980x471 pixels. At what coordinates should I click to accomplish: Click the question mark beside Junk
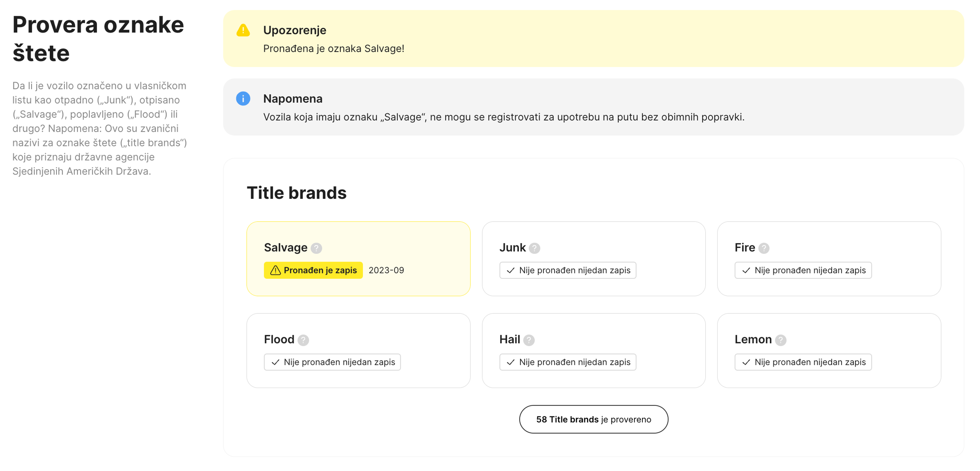pos(534,248)
